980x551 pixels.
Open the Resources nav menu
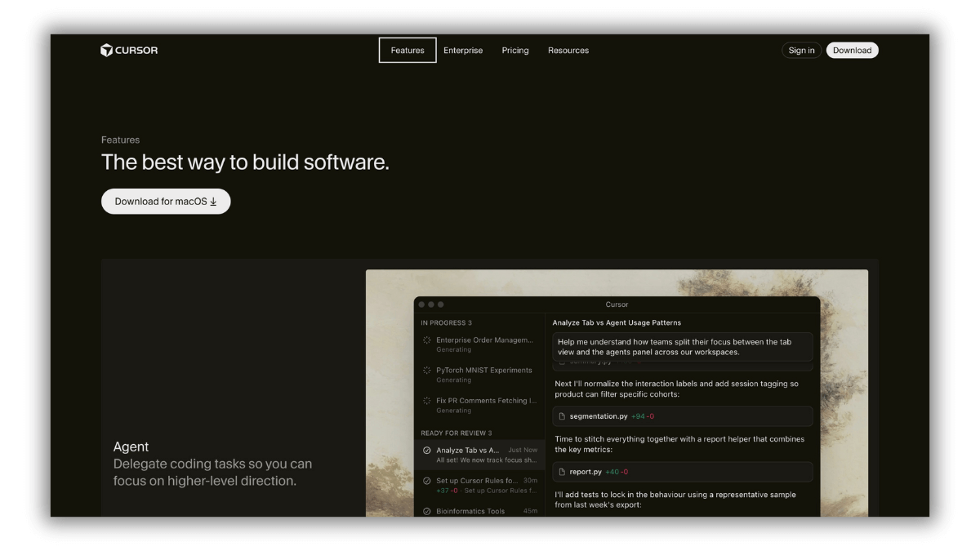pos(568,51)
